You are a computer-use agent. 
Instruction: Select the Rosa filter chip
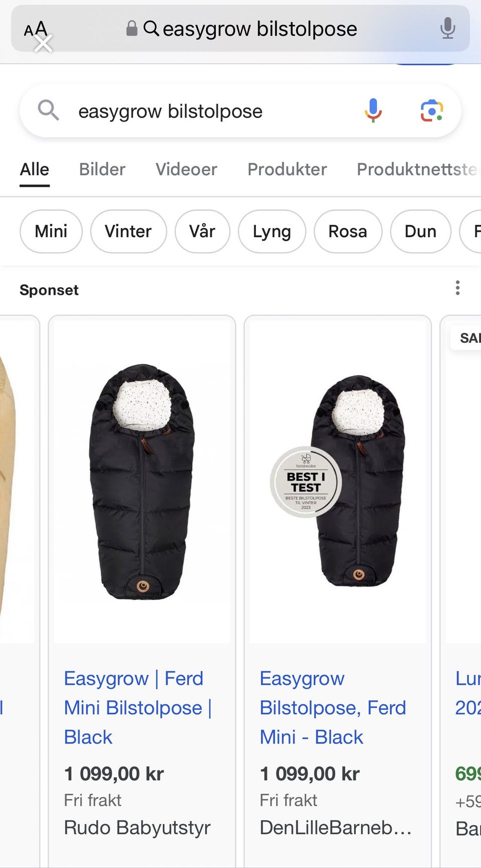click(x=348, y=231)
